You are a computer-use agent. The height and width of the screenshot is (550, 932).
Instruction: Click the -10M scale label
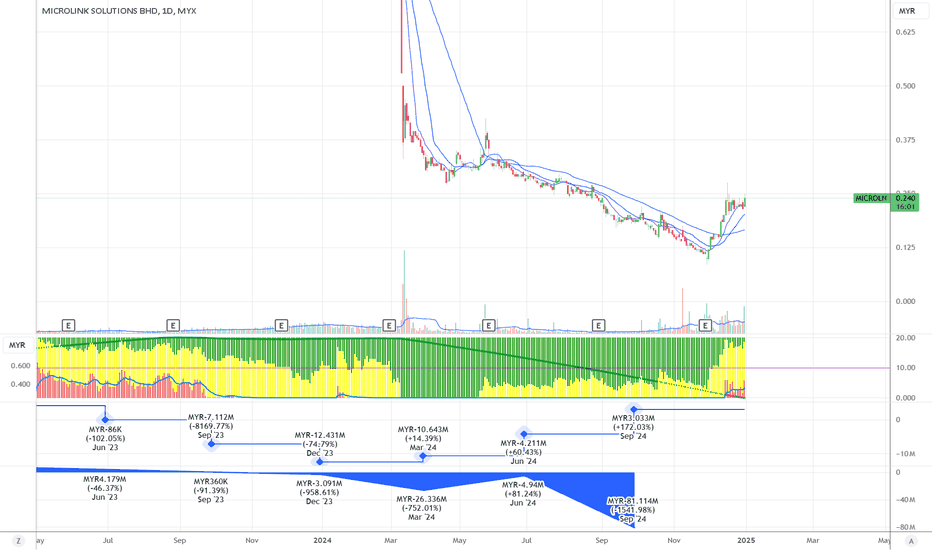[906, 454]
